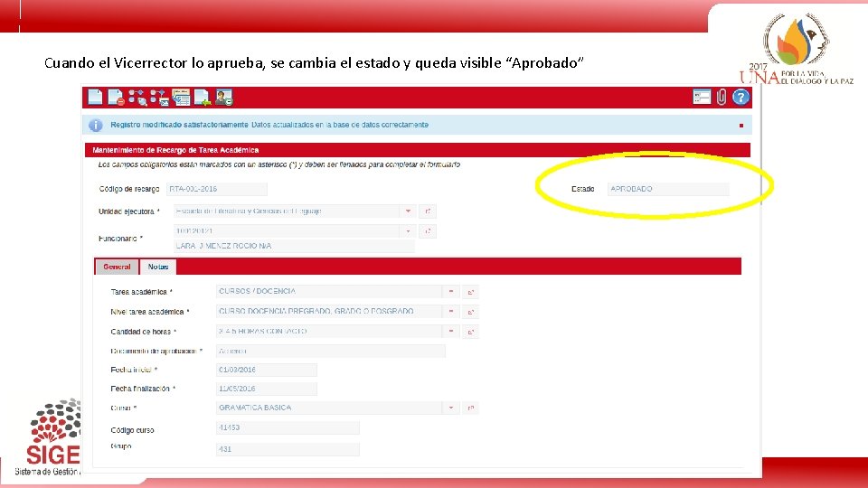
Task: Open the Nivel tarea académica dropdown arrow
Action: pos(451,312)
